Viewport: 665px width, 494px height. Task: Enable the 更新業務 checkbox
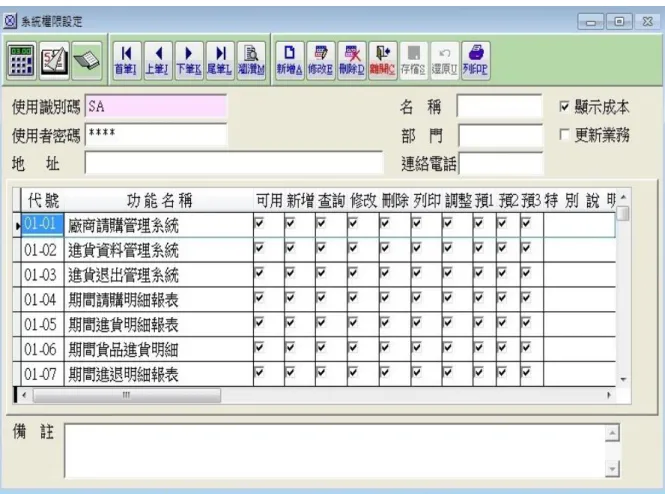pos(564,135)
